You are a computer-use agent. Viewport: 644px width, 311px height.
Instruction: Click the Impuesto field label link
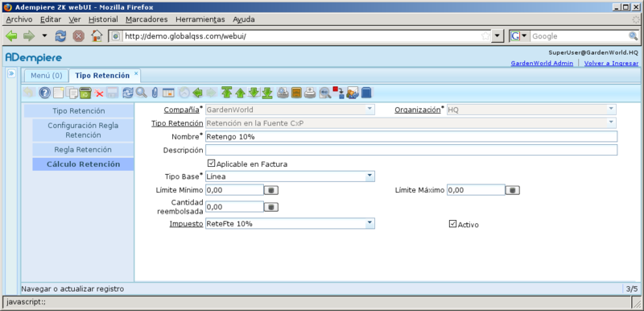186,224
